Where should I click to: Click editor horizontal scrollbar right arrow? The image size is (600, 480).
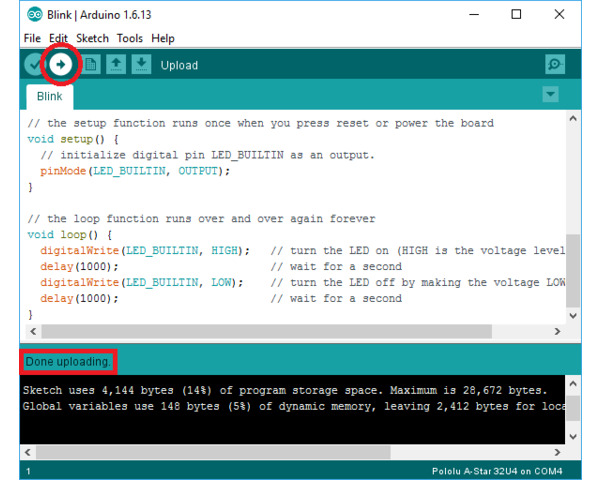[x=557, y=331]
